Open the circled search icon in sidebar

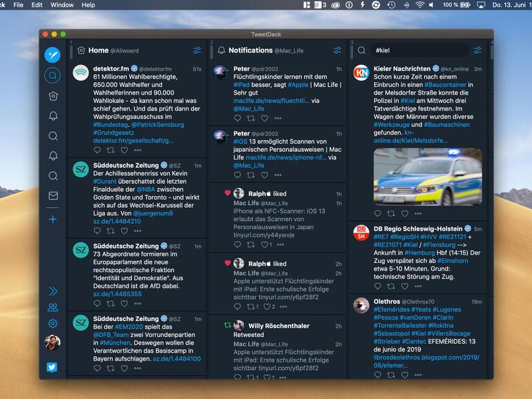coord(53,75)
